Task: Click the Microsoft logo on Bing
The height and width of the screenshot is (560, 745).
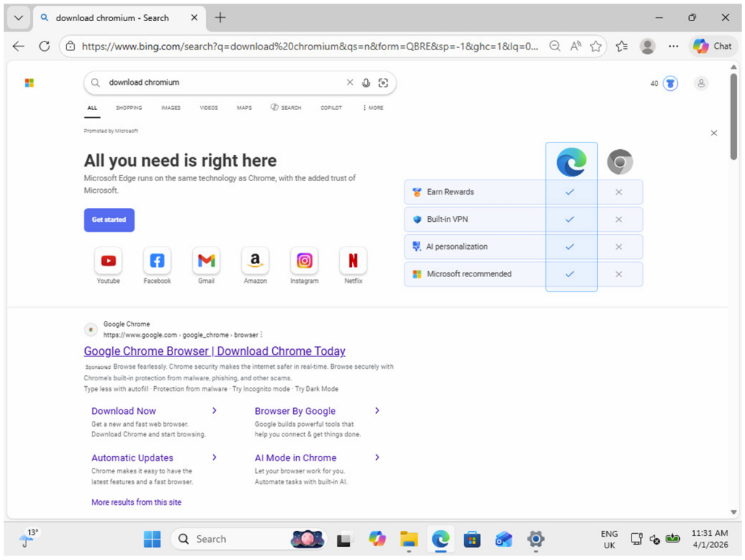Action: 29,83
